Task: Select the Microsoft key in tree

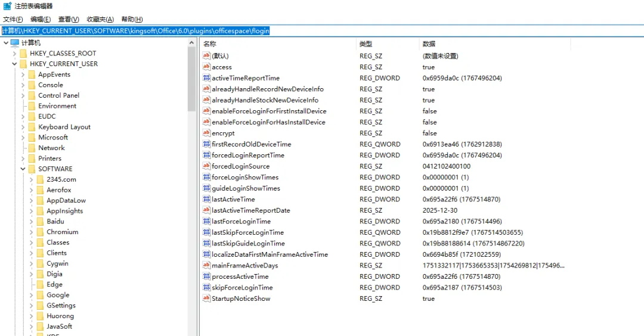Action: coord(53,138)
